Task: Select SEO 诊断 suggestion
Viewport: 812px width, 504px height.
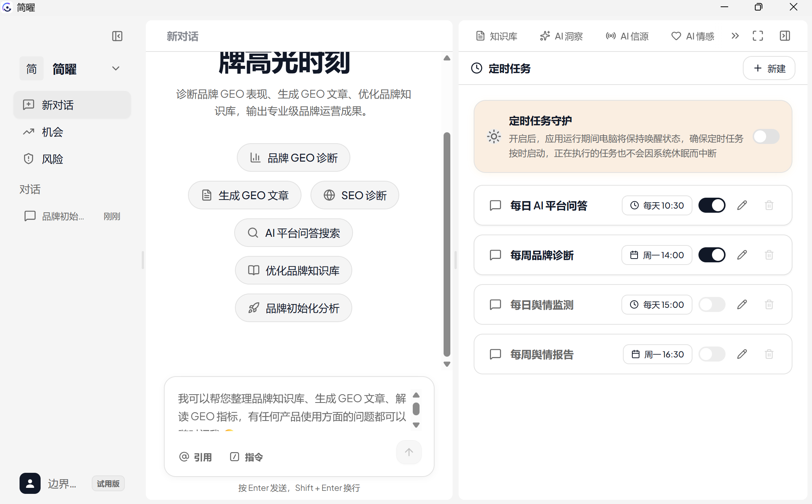Action: (x=354, y=195)
